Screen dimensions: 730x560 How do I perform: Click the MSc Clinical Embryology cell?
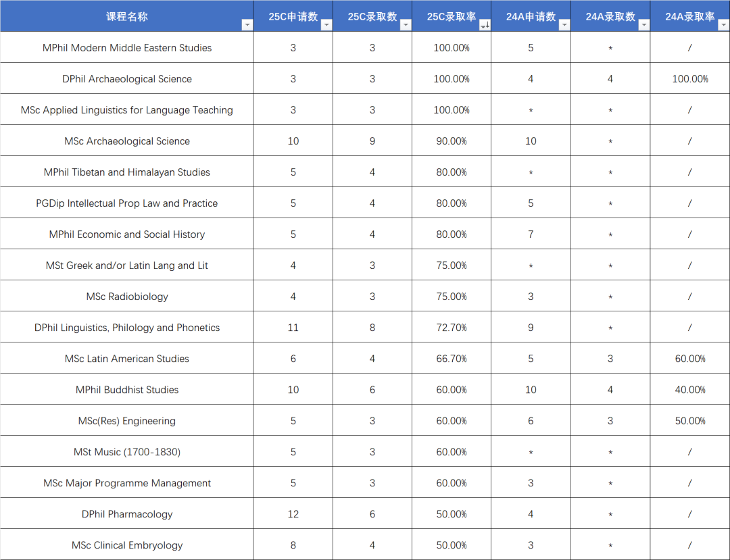click(x=127, y=545)
